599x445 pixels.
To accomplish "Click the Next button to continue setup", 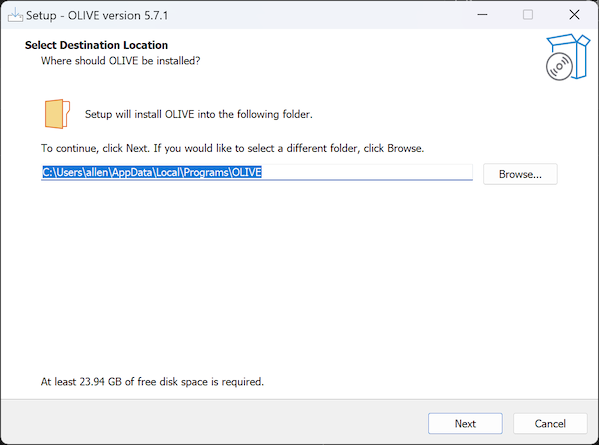I will [465, 423].
